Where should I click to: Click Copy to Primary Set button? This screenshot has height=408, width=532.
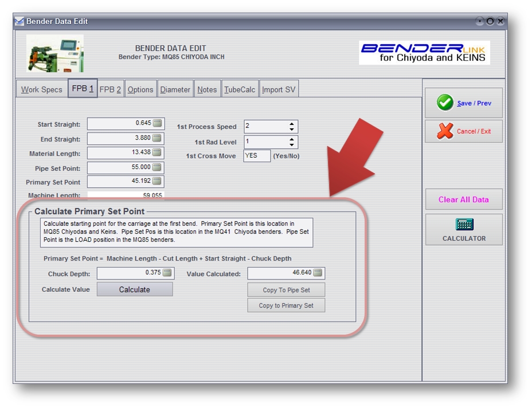[286, 305]
